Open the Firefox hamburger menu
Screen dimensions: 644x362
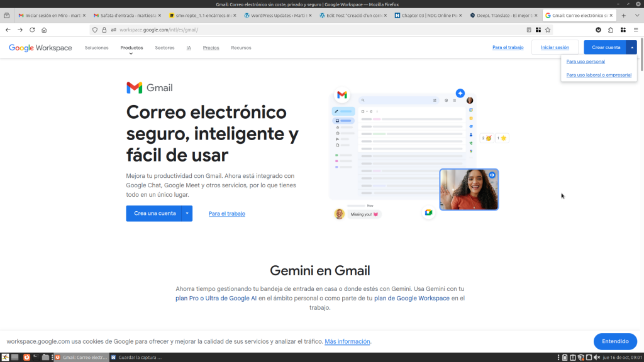(635, 30)
